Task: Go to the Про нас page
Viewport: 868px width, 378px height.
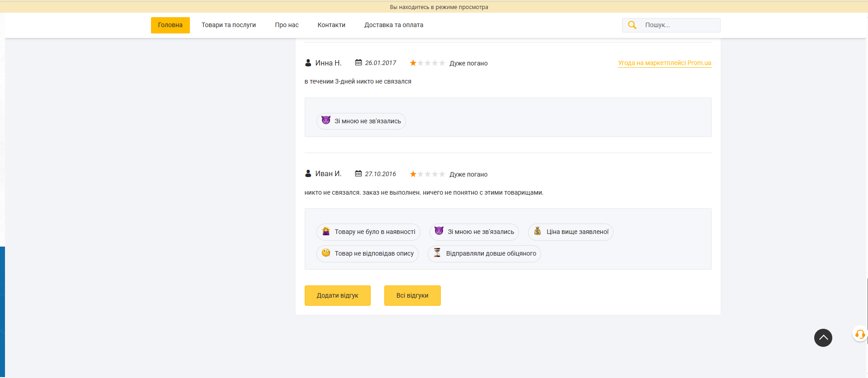Action: [287, 25]
